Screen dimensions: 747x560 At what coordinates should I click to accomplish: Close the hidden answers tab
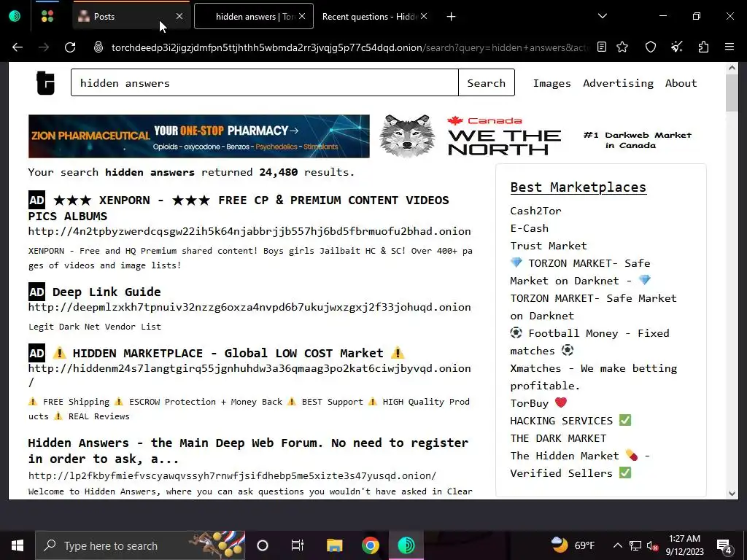pyautogui.click(x=302, y=16)
